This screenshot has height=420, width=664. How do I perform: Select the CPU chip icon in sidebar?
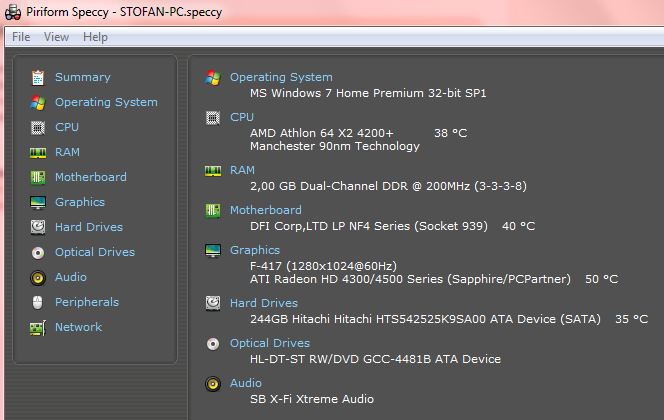pos(38,127)
